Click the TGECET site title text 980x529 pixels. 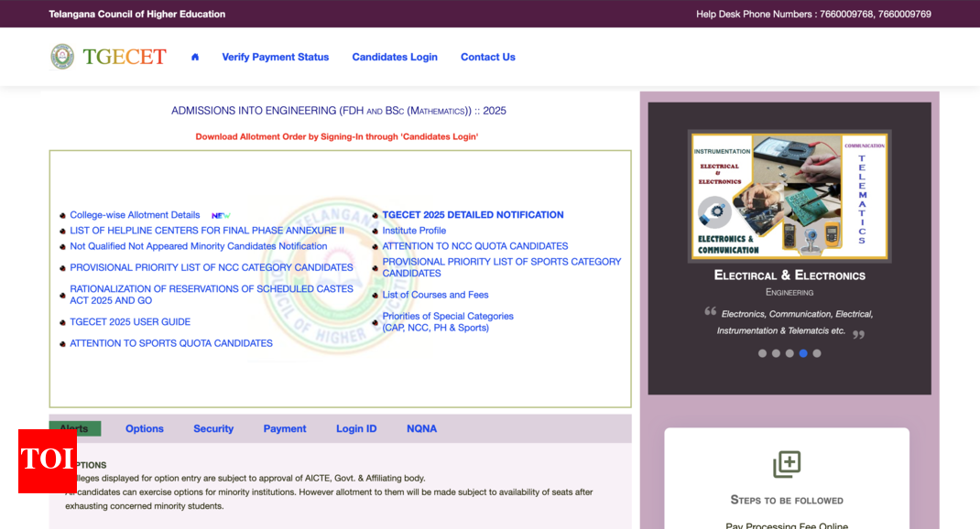[125, 57]
